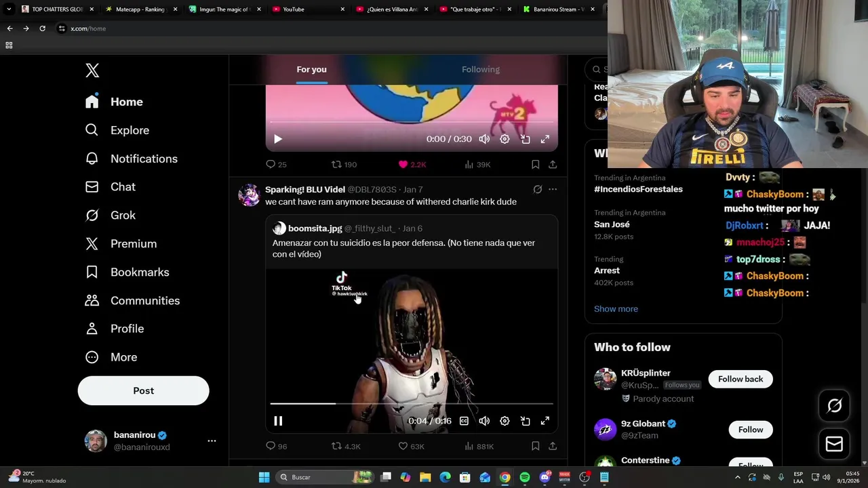
Task: View analytics of post with 39K views
Action: tap(477, 165)
